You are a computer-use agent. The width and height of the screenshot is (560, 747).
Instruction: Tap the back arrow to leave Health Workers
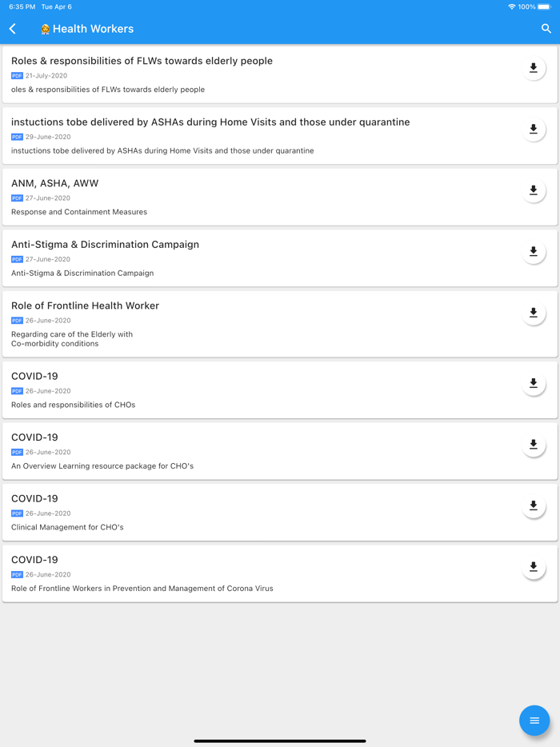tap(12, 29)
